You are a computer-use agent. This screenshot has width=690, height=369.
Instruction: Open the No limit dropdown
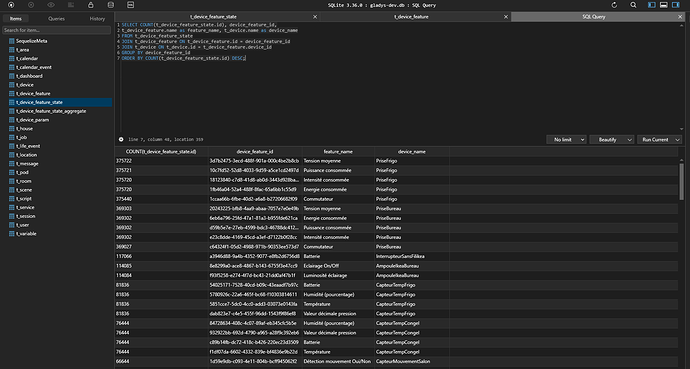tap(566, 139)
